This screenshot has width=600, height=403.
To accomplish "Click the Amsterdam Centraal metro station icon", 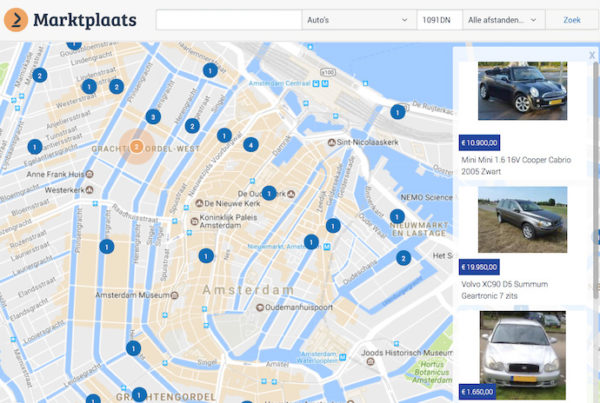I will click(x=325, y=83).
